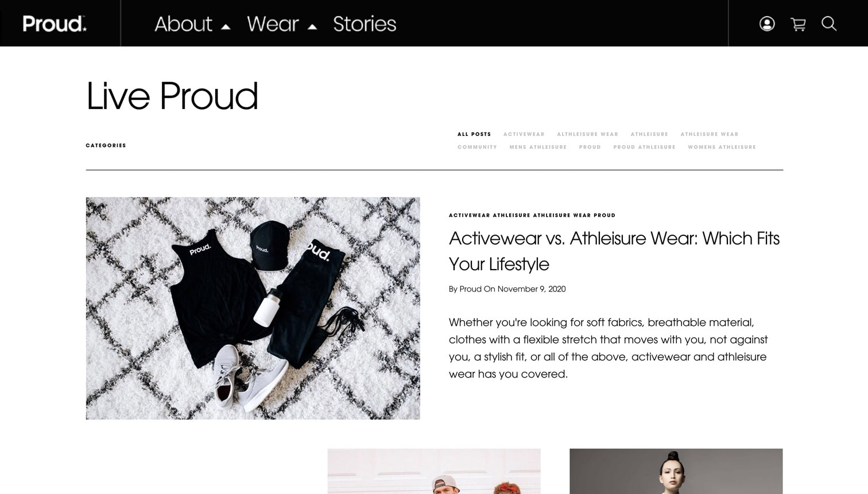Filter posts by Althleisure Wear category
Image resolution: width=868 pixels, height=494 pixels.
tap(587, 134)
